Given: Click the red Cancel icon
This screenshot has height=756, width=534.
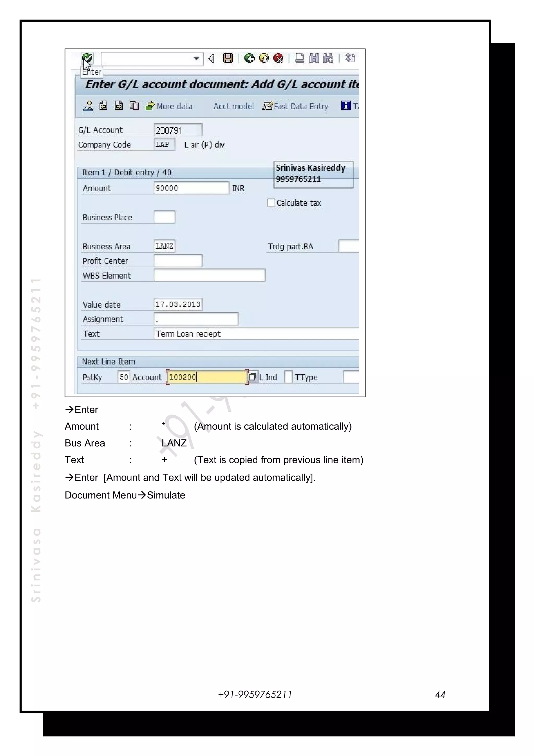Looking at the screenshot, I should pos(278,58).
